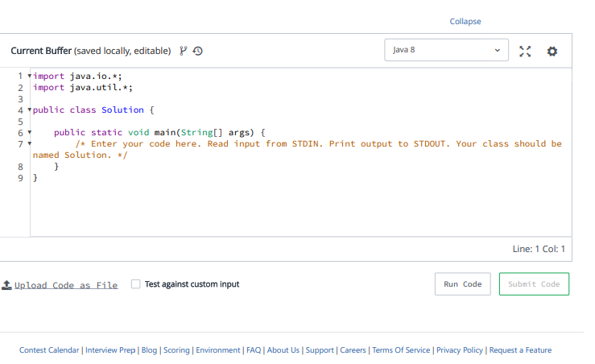Screen dimensions: 595x364
Task: Click 'public class Solution {' line
Action: coord(93,110)
